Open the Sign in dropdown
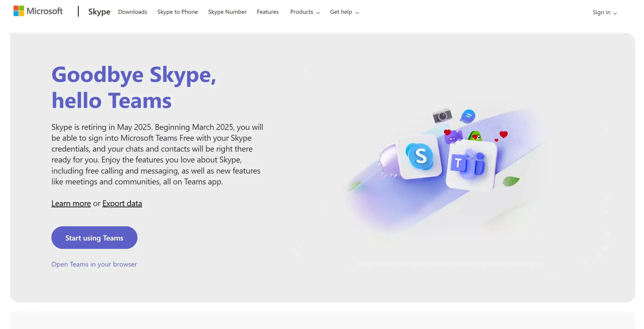 605,12
